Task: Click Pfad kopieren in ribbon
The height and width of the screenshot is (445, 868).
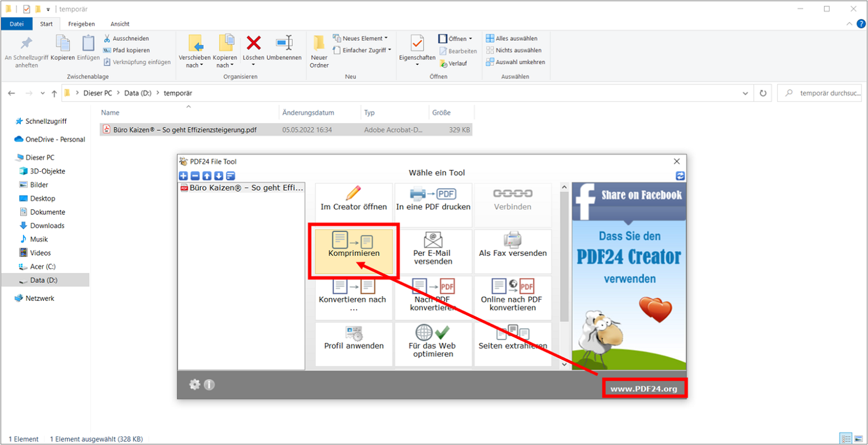Action: [x=126, y=50]
